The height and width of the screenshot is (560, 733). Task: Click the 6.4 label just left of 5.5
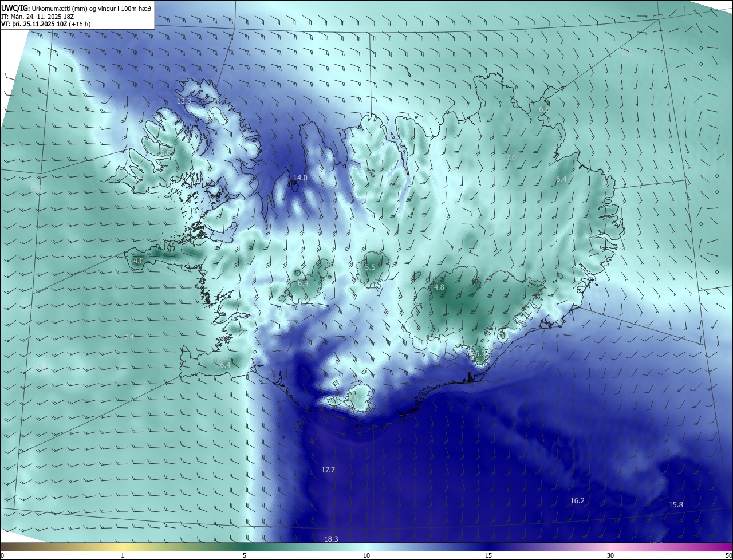pyautogui.click(x=303, y=283)
